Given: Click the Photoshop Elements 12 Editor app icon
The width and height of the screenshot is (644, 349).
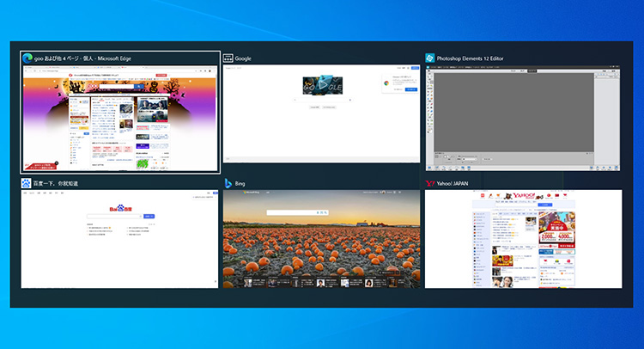Looking at the screenshot, I should pos(430,58).
